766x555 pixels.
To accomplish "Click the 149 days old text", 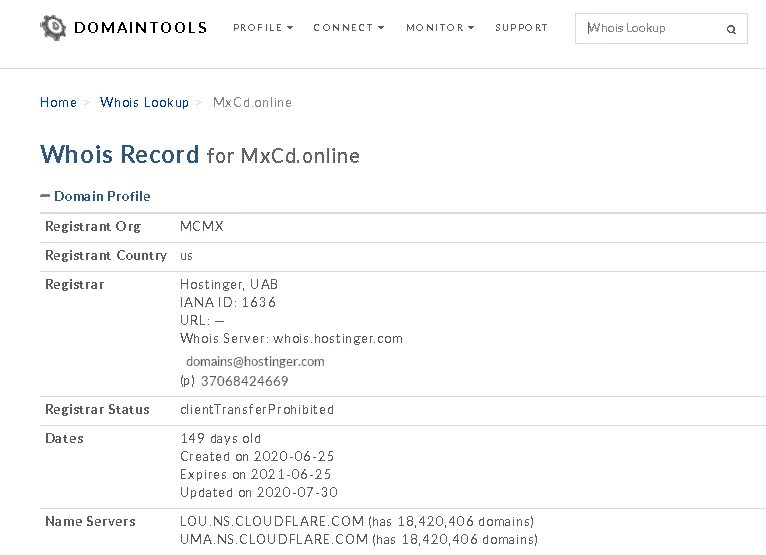I will point(220,439).
